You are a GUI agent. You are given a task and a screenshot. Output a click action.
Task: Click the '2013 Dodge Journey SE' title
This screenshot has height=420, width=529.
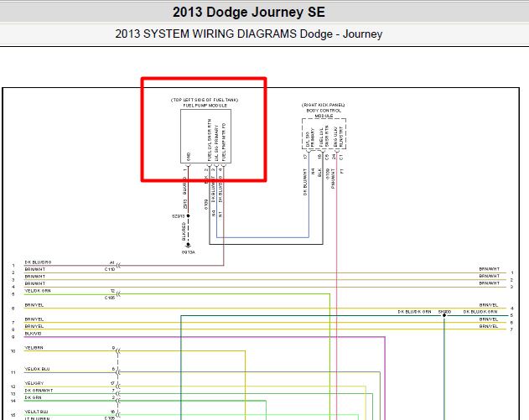249,12
